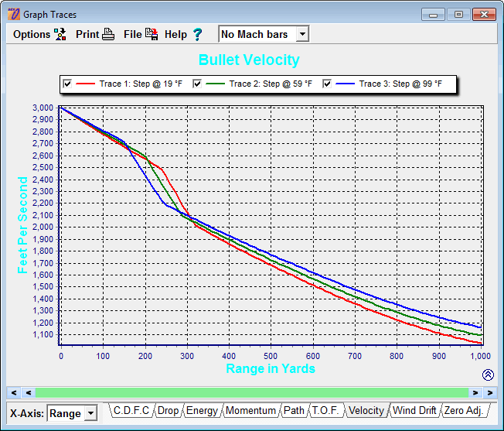Viewport: 504px width, 431px height.
Task: Click the red Trace 1 legend line
Action: (x=86, y=84)
